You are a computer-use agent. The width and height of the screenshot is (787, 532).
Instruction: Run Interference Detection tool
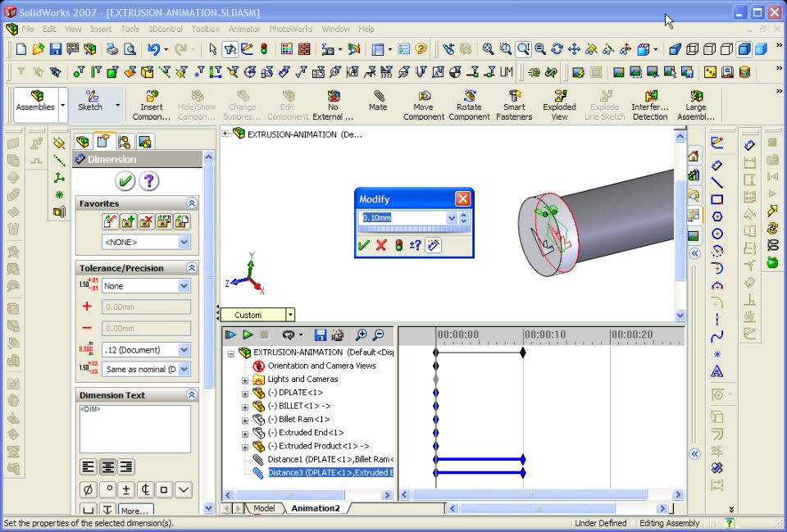(650, 106)
